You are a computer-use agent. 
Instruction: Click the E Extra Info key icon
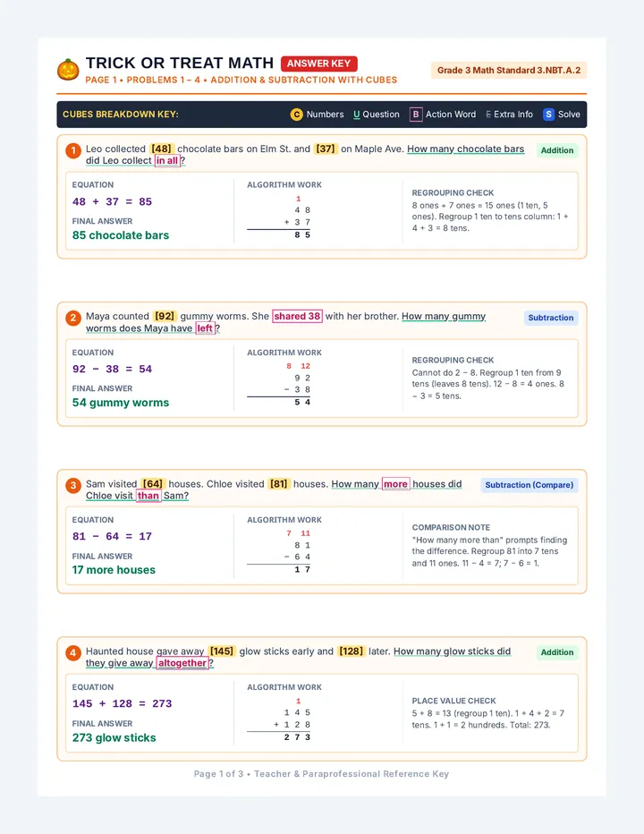pyautogui.click(x=488, y=115)
